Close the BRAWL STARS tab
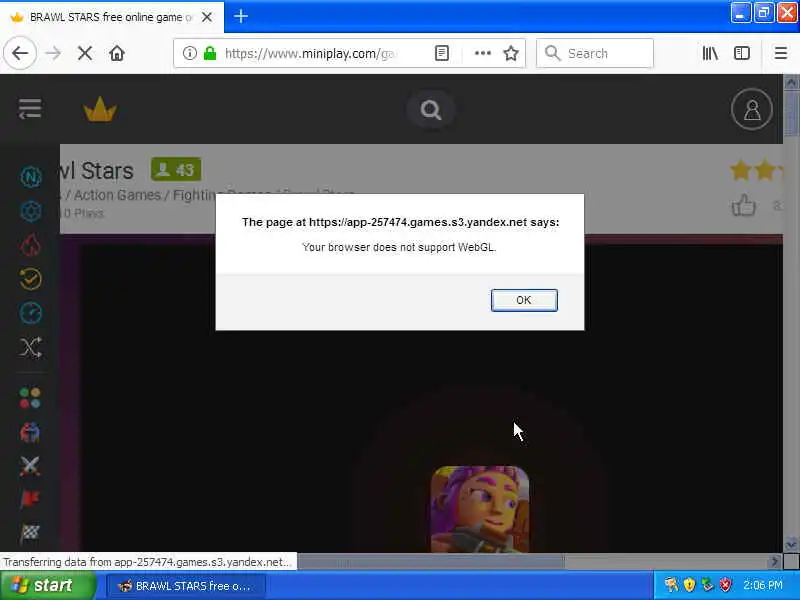The image size is (800, 600). point(207,17)
